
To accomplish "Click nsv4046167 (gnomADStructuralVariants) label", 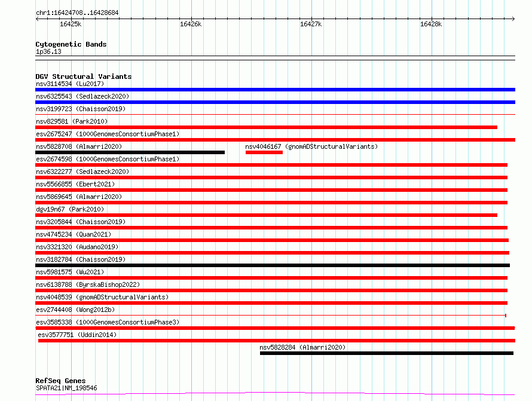I will click(x=311, y=146).
